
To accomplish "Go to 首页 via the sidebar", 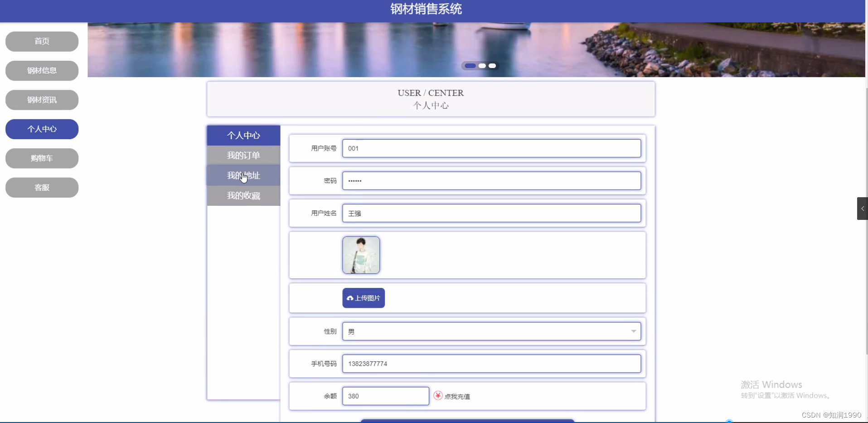I will coord(42,41).
